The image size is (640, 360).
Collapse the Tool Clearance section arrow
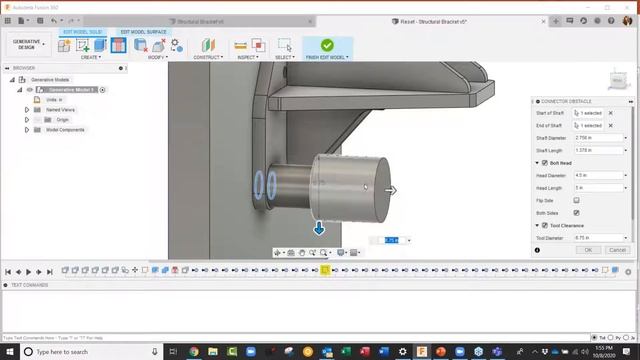click(537, 225)
